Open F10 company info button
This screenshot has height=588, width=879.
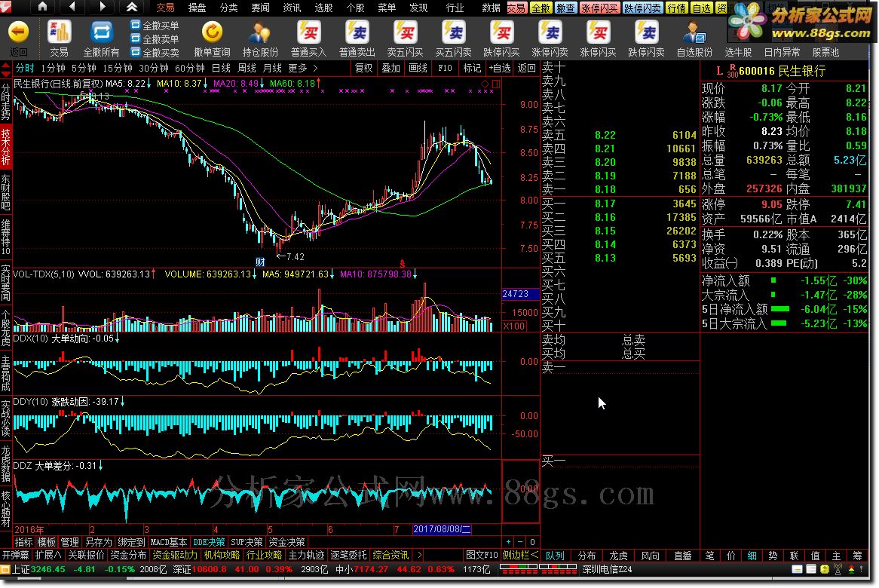pos(445,68)
